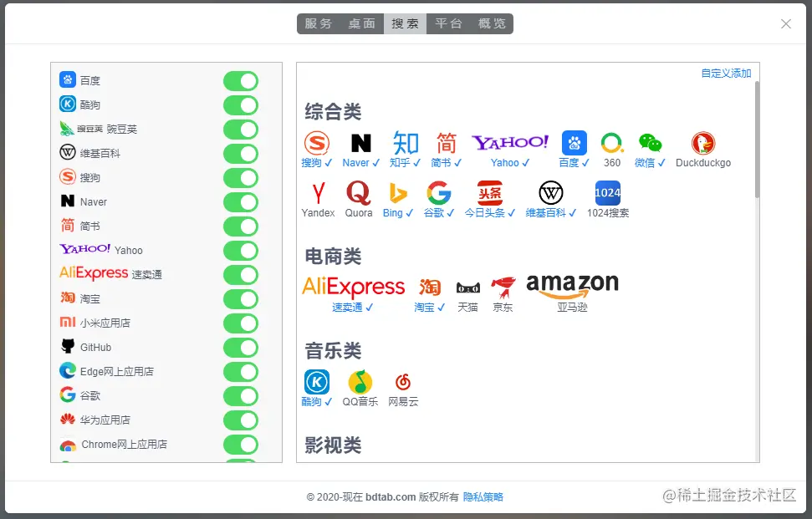Toggle the 速卖通 list switch

(x=241, y=275)
